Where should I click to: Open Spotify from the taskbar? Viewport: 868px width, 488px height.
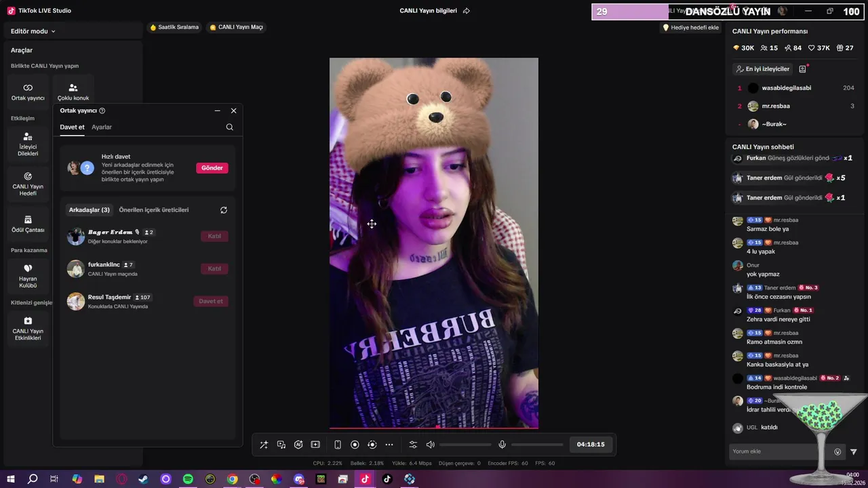pyautogui.click(x=188, y=479)
